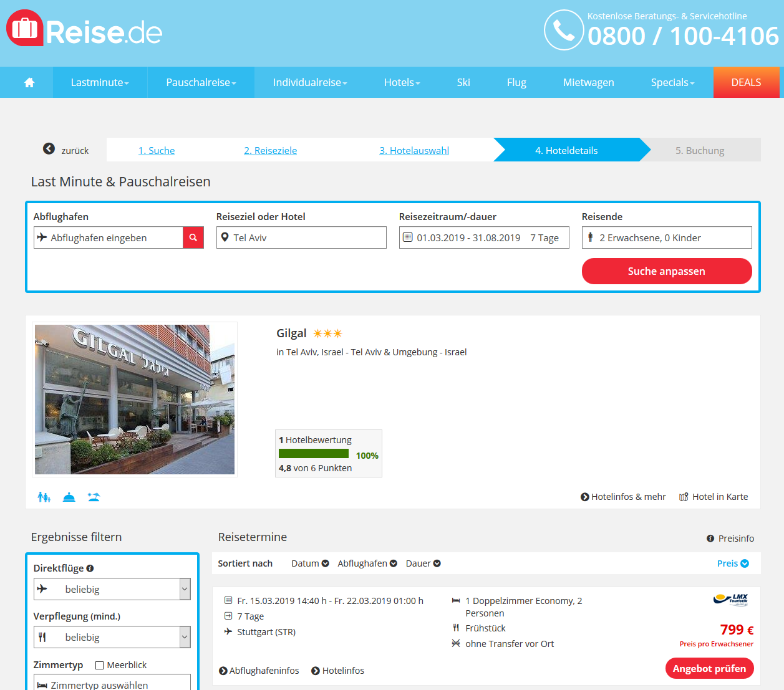Expand the Pauschalreise menu

(x=201, y=82)
